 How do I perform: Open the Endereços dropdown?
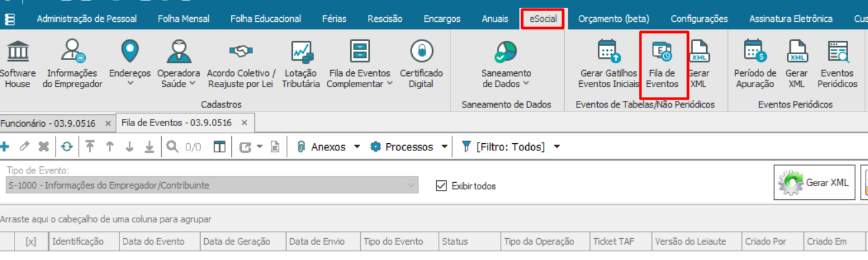coord(130,65)
